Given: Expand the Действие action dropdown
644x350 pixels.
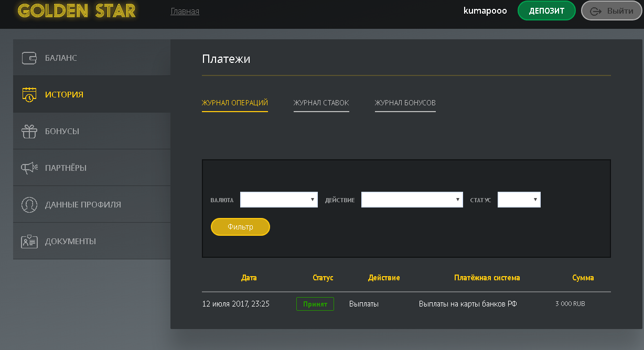Looking at the screenshot, I should (x=412, y=200).
